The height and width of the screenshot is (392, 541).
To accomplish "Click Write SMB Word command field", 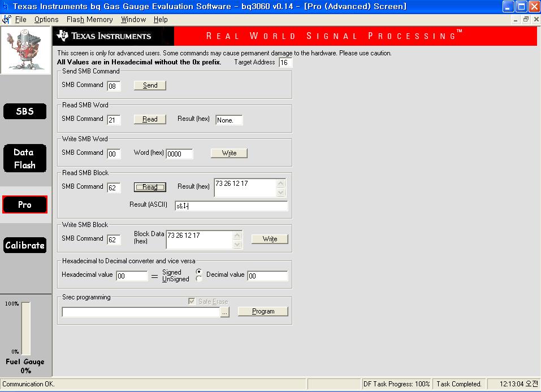I will pyautogui.click(x=114, y=154).
